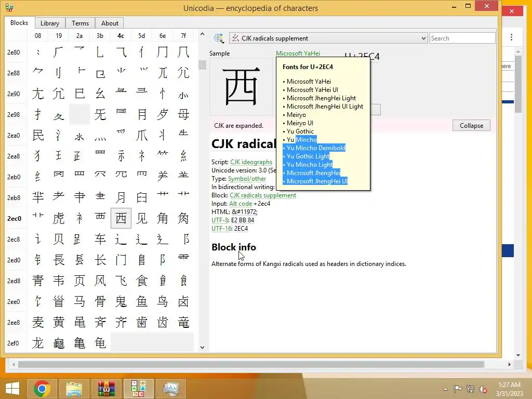Show hidden tray icons arrow
Image resolution: width=532 pixels, height=399 pixels.
pos(445,389)
